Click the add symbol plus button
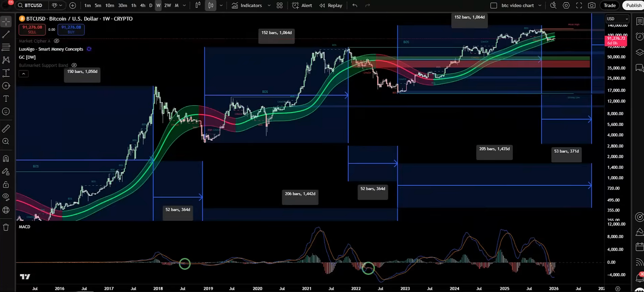 tap(73, 6)
